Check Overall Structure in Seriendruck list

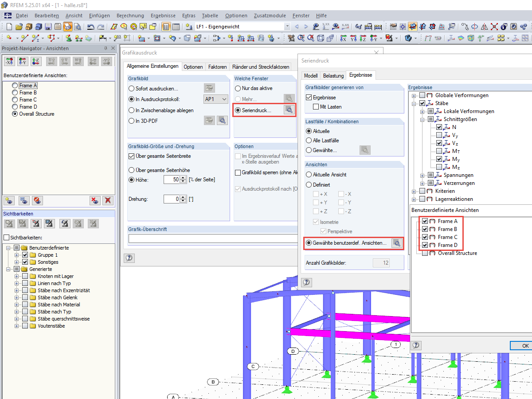pyautogui.click(x=425, y=253)
